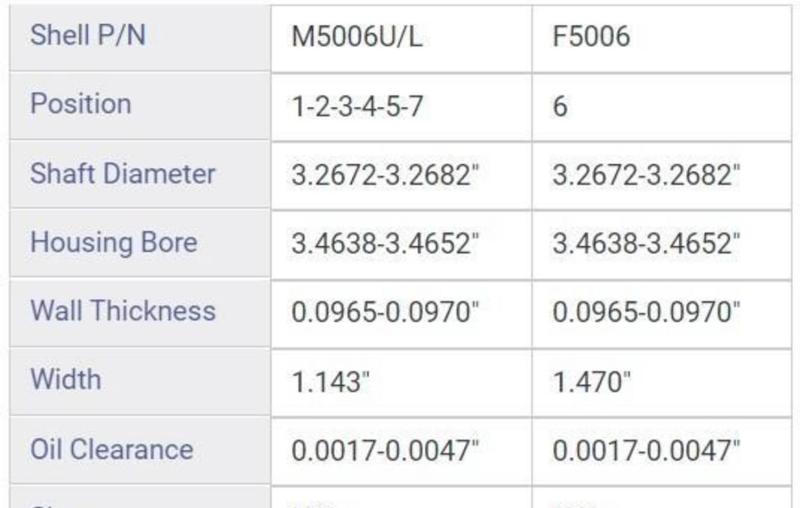
Task: Select Wall Thickness value under M5006U/L
Action: (x=386, y=312)
